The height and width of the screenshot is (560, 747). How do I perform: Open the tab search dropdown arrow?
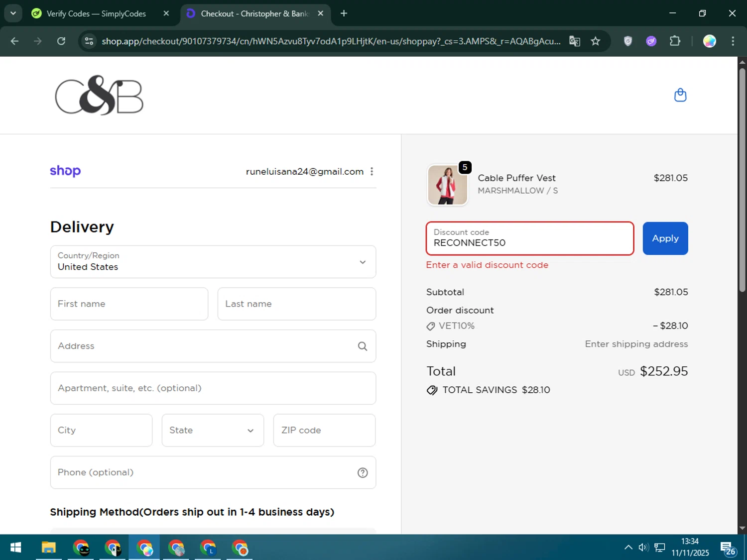tap(13, 13)
